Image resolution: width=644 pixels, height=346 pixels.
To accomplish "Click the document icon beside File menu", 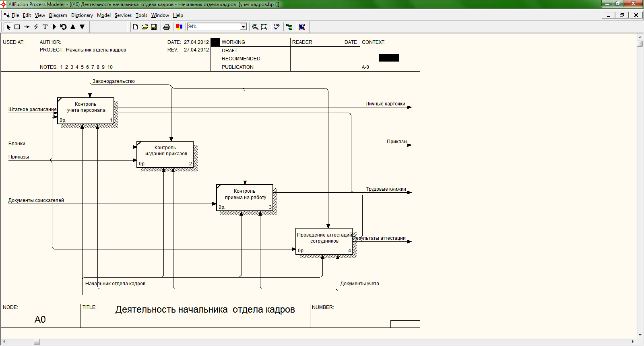I will pyautogui.click(x=6, y=15).
